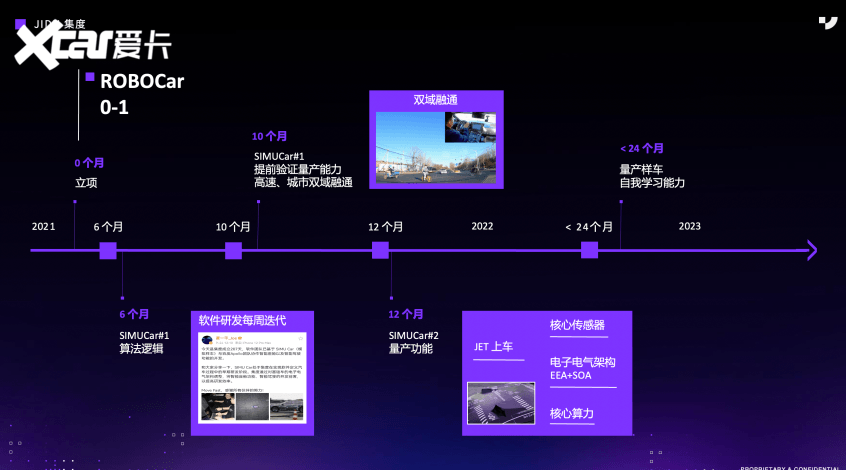Click the purple '12 个月' label below timeline

click(x=406, y=314)
